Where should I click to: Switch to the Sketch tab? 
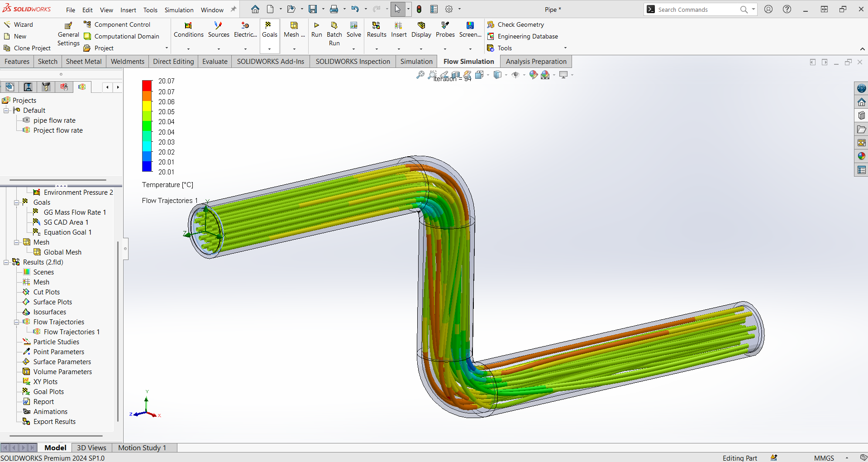(48, 62)
